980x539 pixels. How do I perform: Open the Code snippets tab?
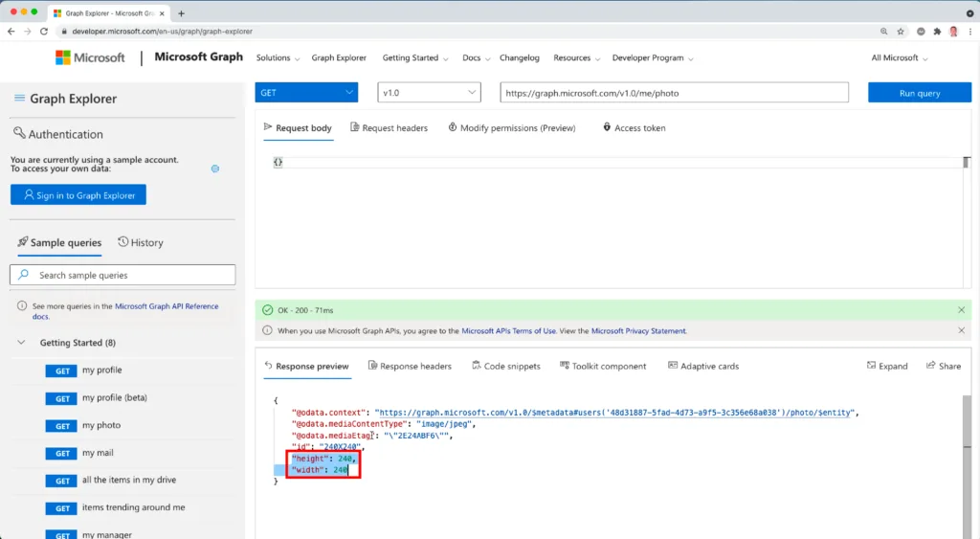[x=505, y=366]
